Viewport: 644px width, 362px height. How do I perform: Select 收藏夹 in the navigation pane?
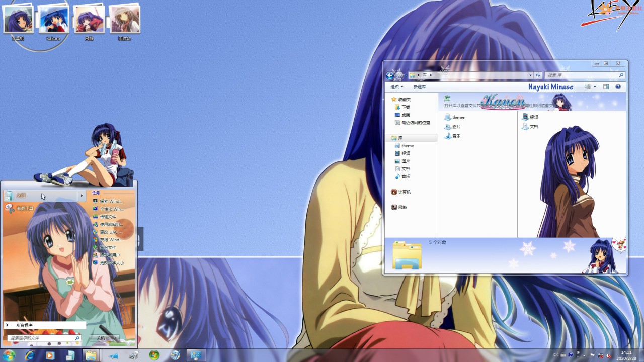pos(401,100)
